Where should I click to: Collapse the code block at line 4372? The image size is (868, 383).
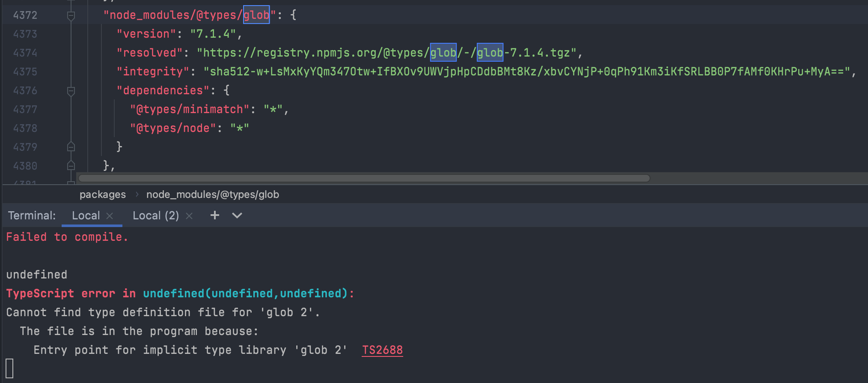(71, 16)
